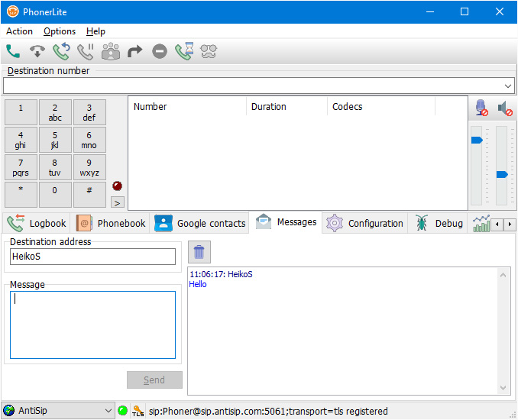Toggle microphone mute
The height and width of the screenshot is (420, 518).
[x=481, y=108]
